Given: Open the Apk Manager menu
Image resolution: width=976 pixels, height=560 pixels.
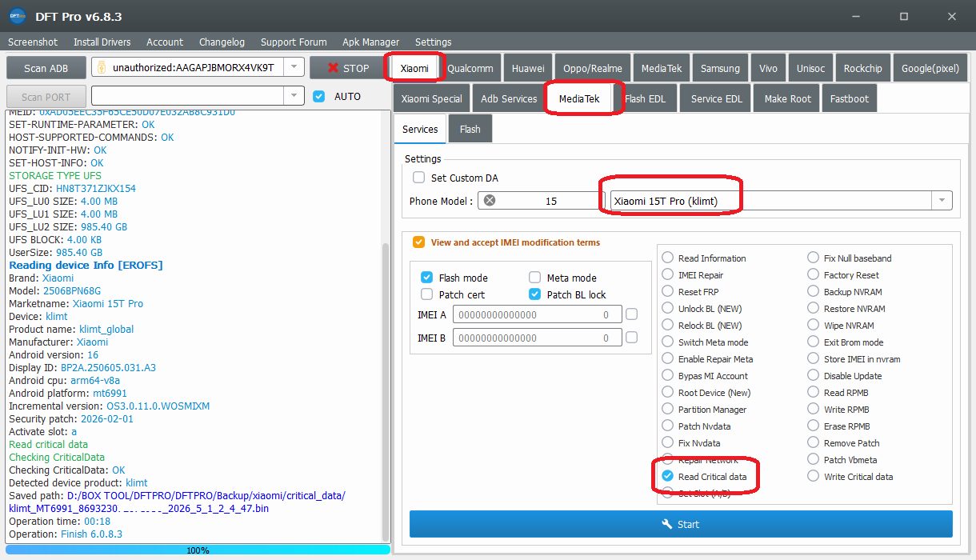Looking at the screenshot, I should pyautogui.click(x=370, y=42).
